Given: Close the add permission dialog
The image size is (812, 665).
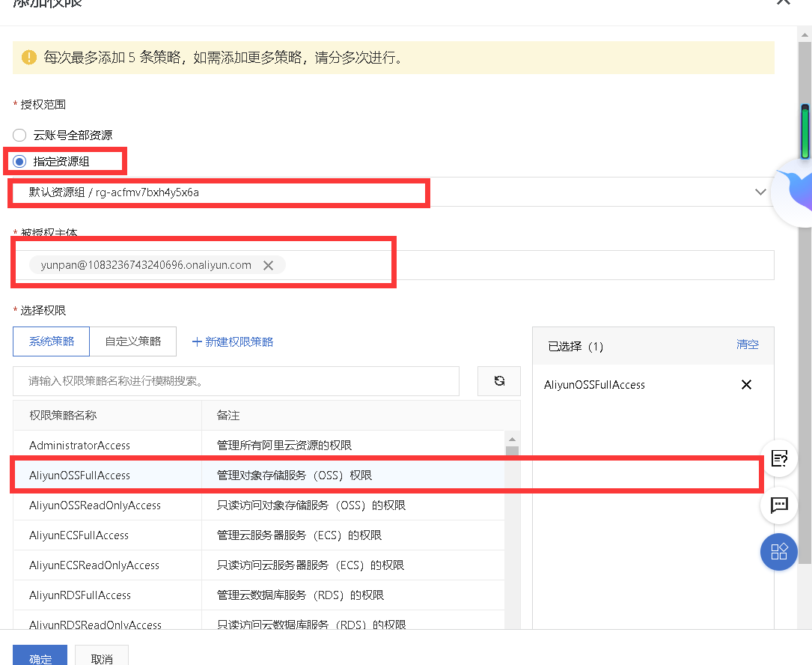Looking at the screenshot, I should pos(783,2).
